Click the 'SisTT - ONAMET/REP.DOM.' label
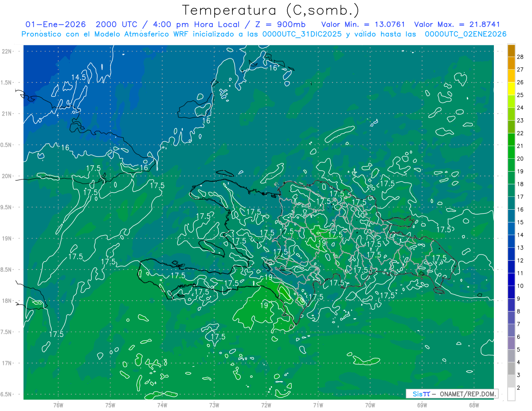Viewport: 532px width, 411px height. pos(452,394)
